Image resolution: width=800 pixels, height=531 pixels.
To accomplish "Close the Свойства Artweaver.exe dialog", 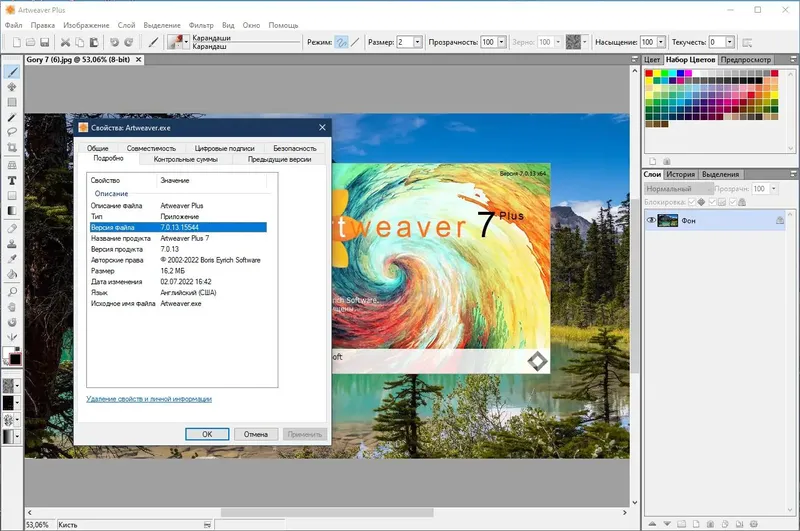I will point(322,128).
